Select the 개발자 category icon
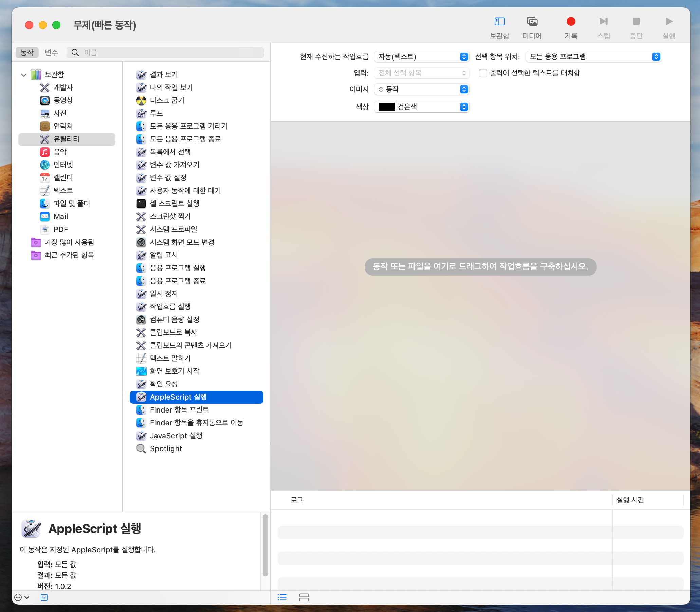700x612 pixels. [x=44, y=88]
